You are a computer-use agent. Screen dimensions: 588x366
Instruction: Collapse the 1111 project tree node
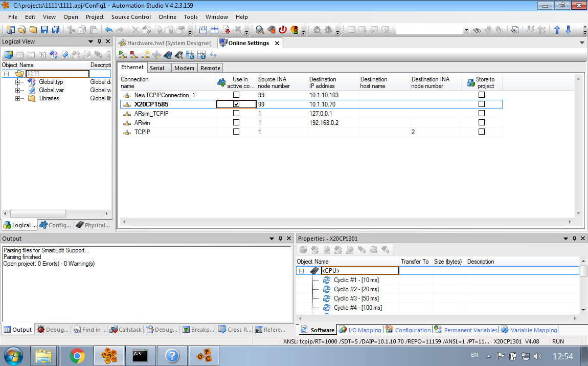point(6,74)
